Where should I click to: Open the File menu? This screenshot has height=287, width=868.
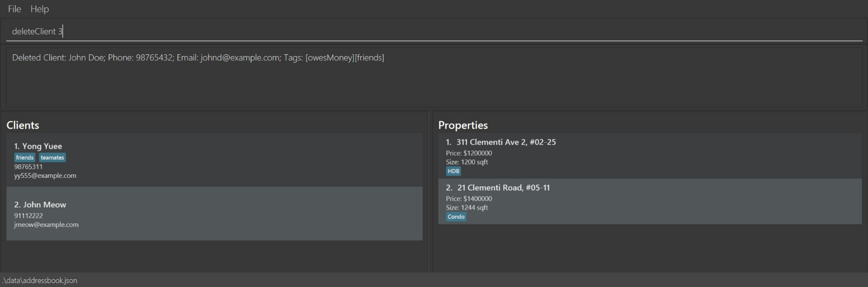pos(14,9)
